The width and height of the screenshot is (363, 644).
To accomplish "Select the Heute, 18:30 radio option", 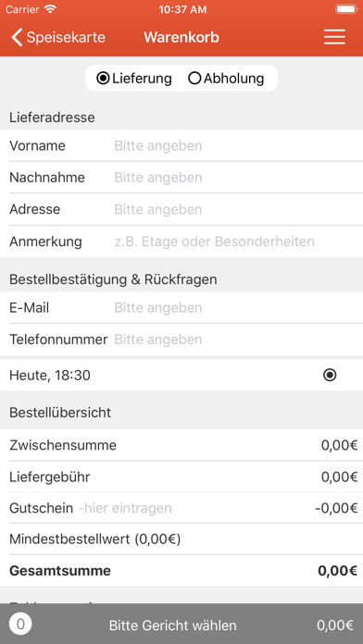I will pos(330,375).
